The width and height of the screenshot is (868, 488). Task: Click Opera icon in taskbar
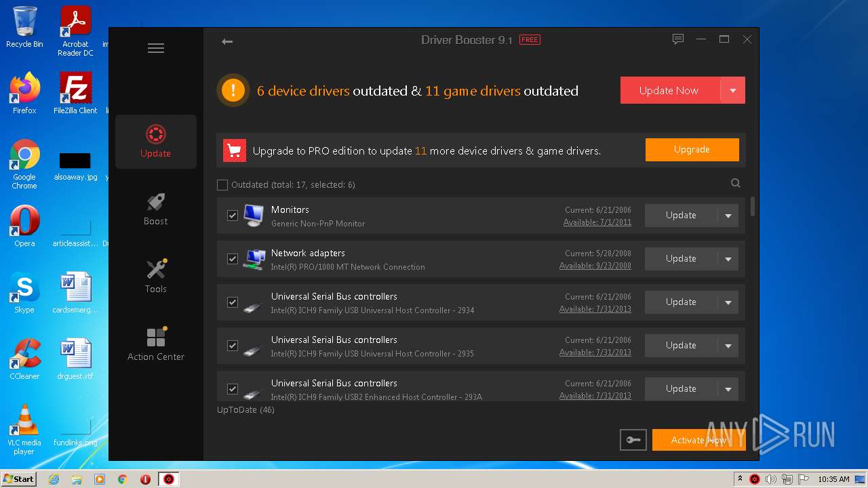coord(145,479)
